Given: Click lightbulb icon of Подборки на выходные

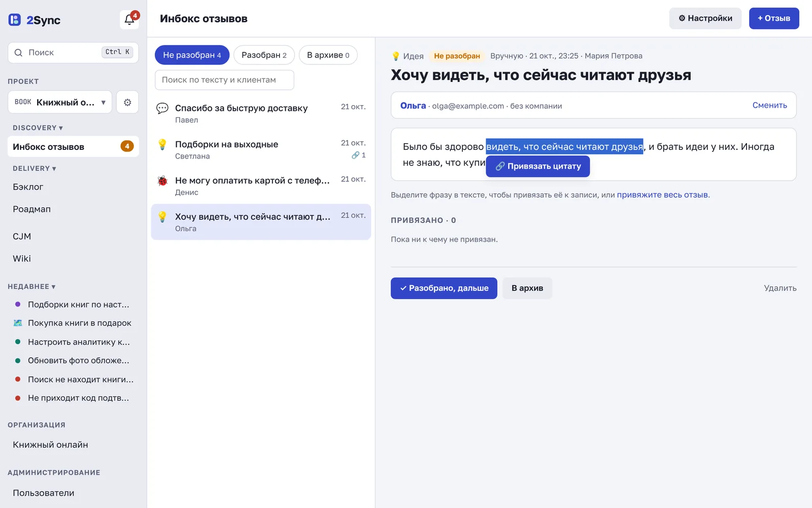Looking at the screenshot, I should pos(162,144).
